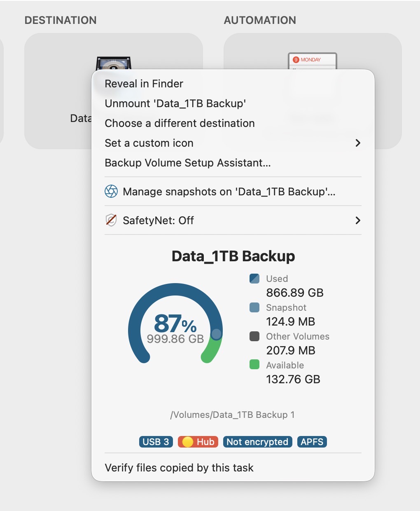Click the Not encrypted badge
The height and width of the screenshot is (511, 420).
[257, 442]
